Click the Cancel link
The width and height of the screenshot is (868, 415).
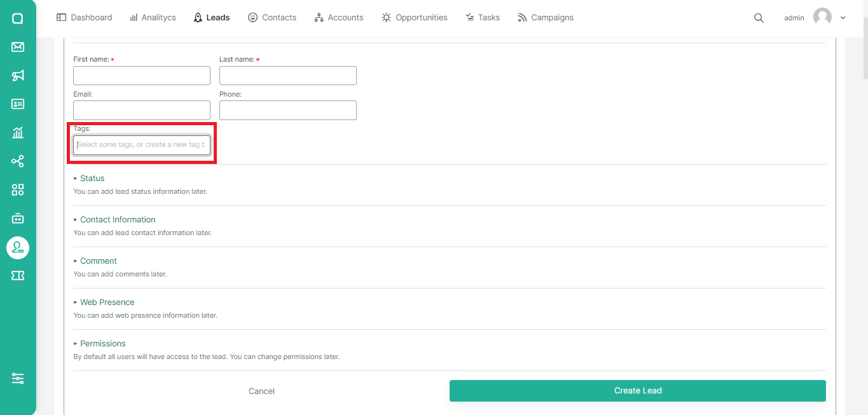(x=261, y=391)
